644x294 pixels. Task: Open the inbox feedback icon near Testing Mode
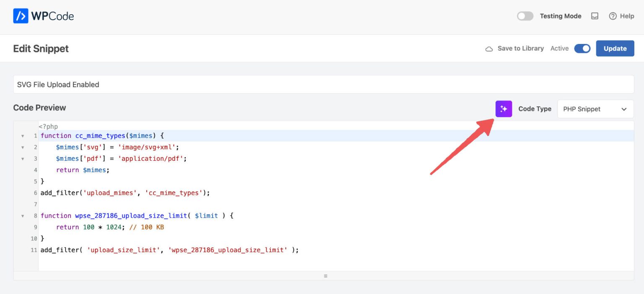click(x=595, y=16)
